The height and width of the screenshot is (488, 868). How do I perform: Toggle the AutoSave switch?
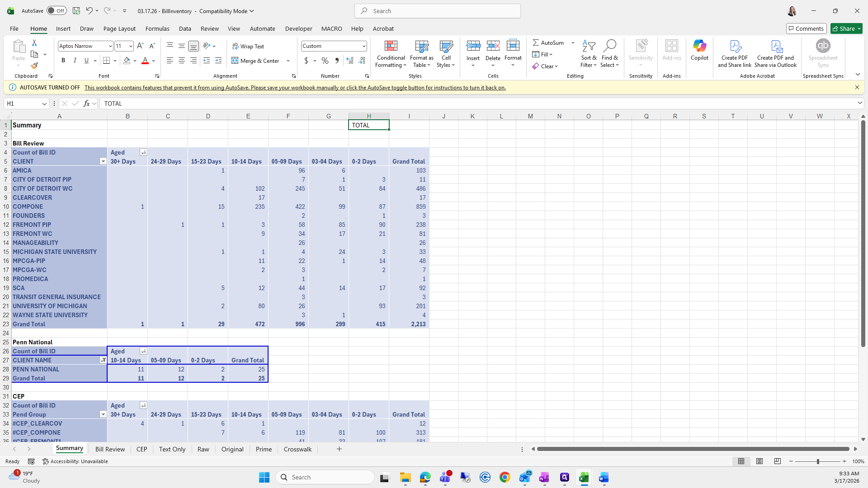tap(57, 11)
